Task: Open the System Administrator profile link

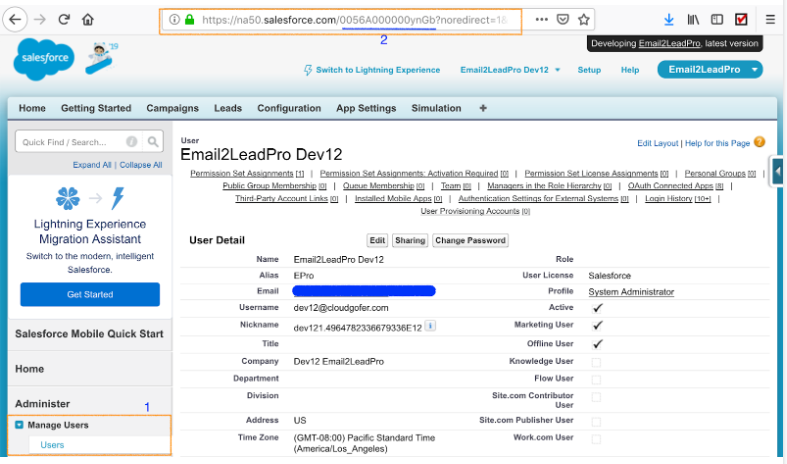Action: (631, 292)
